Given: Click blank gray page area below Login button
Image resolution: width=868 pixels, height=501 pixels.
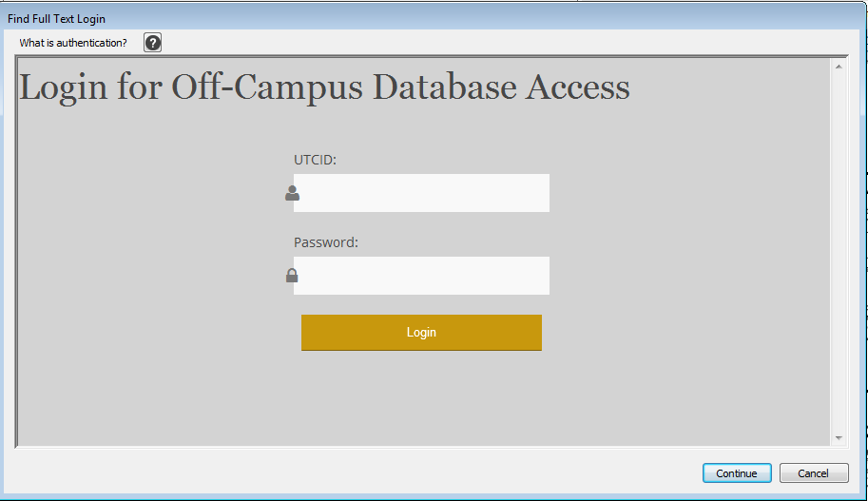Looking at the screenshot, I should click(x=421, y=399).
